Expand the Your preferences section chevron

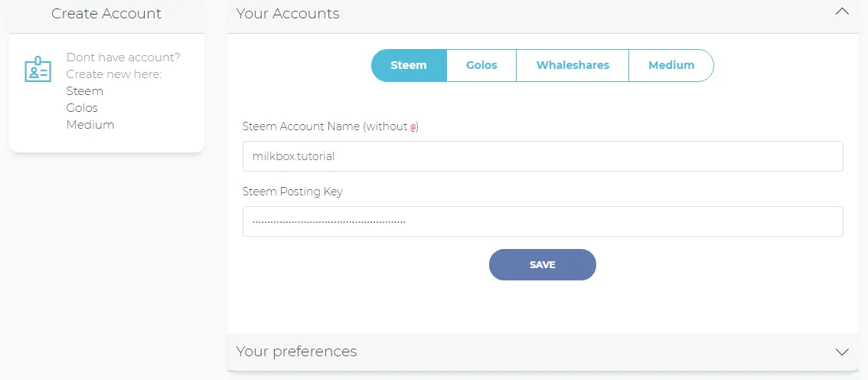pos(841,352)
